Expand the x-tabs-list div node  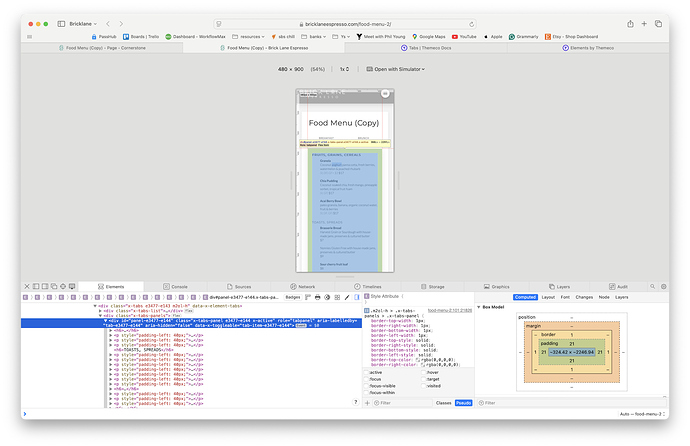point(100,311)
